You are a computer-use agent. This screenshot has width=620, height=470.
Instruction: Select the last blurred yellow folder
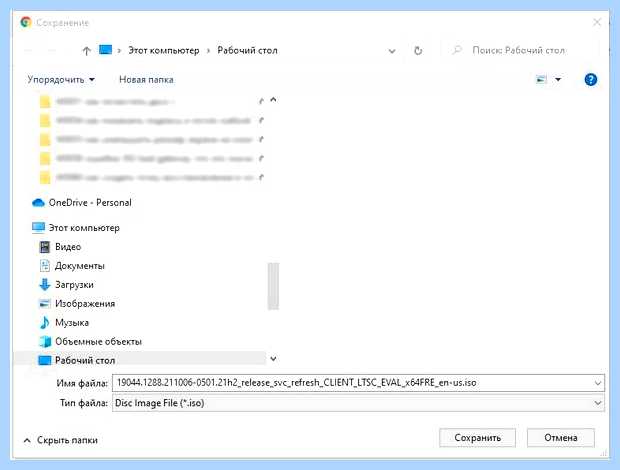(x=45, y=177)
